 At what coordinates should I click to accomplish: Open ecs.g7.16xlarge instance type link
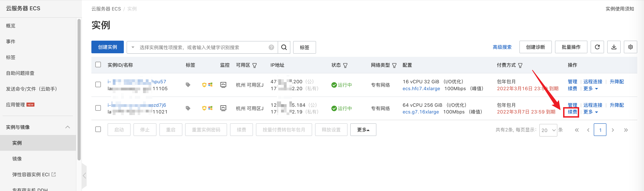(420, 112)
